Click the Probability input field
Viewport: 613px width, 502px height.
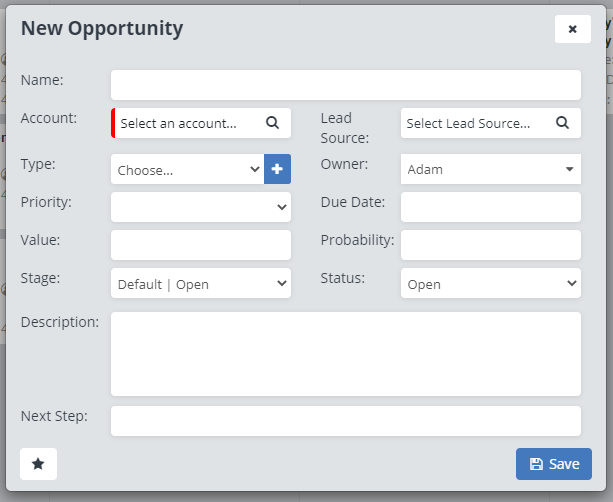pyautogui.click(x=490, y=245)
